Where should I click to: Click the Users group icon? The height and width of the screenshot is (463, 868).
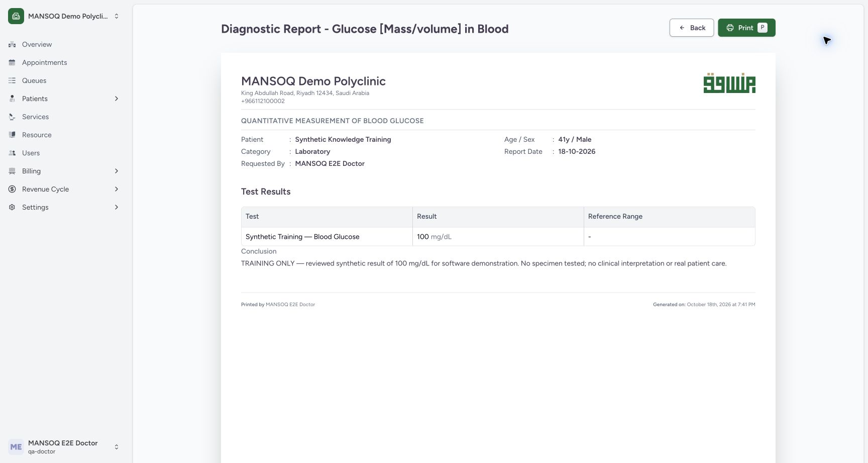point(12,153)
